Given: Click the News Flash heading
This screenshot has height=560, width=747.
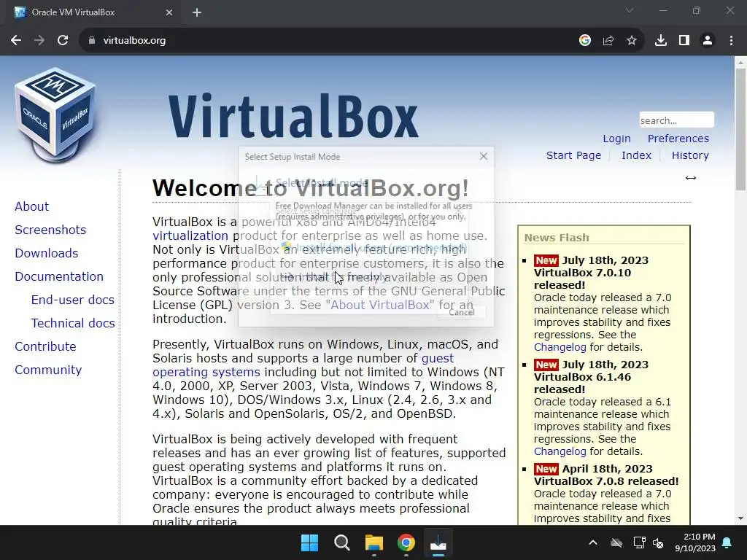Looking at the screenshot, I should point(557,238).
